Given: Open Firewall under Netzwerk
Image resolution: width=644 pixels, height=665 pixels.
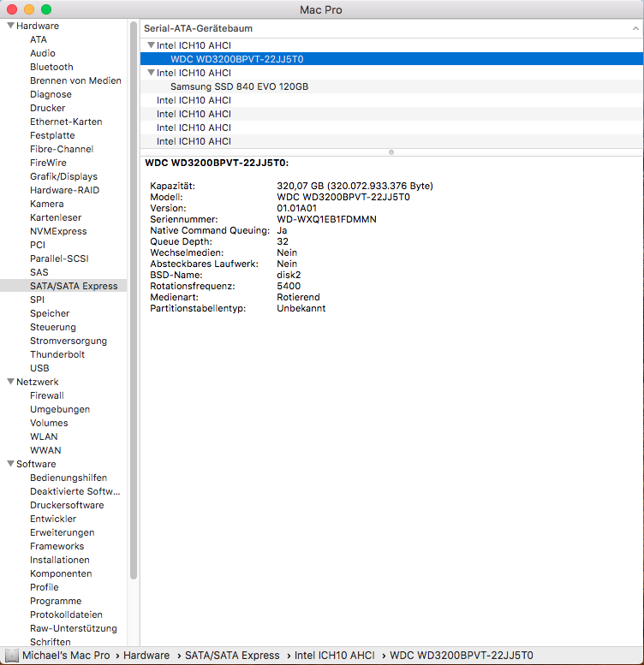Looking at the screenshot, I should [46, 395].
